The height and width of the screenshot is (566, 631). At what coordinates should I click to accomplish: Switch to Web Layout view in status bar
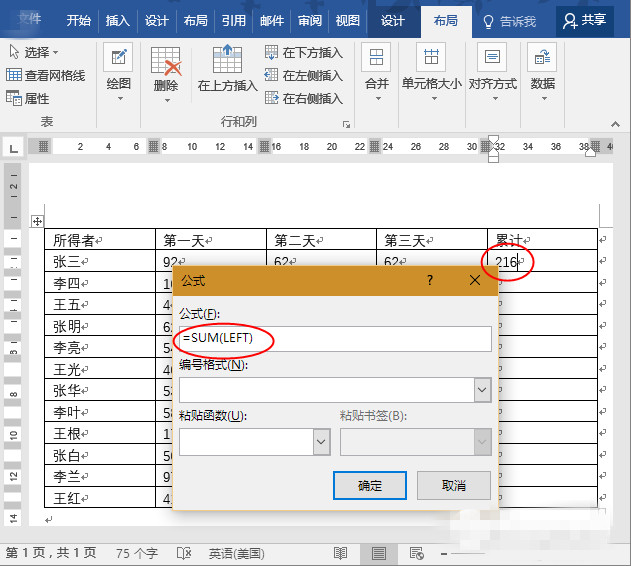[417, 553]
